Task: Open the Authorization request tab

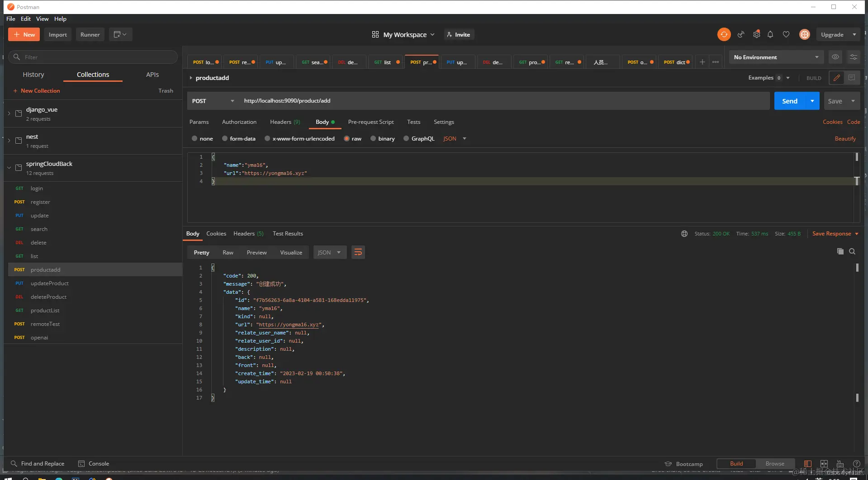Action: (x=239, y=122)
